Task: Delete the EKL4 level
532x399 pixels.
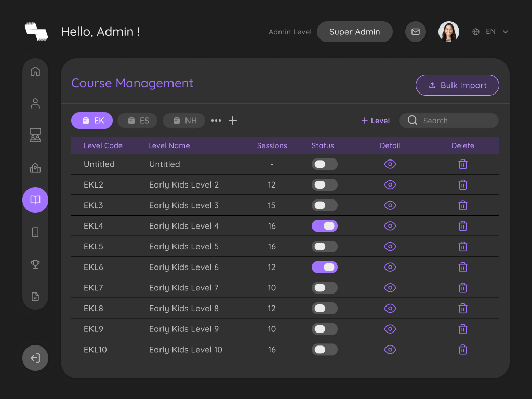Action: [x=463, y=226]
